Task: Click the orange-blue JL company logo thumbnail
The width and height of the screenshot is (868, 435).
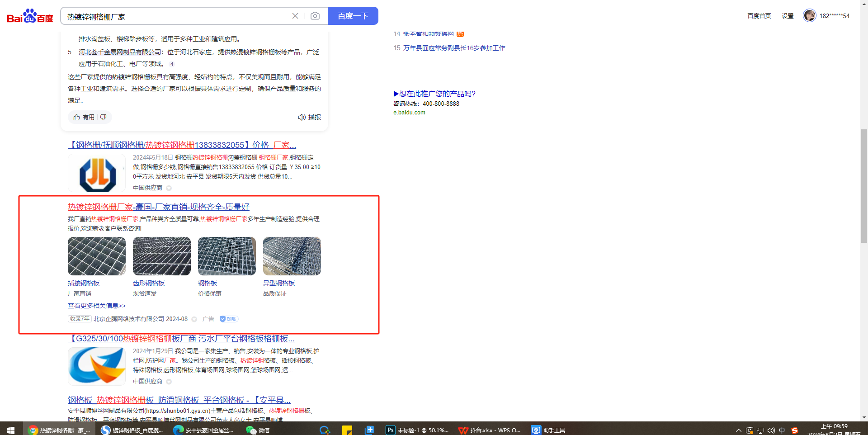Action: coord(97,173)
